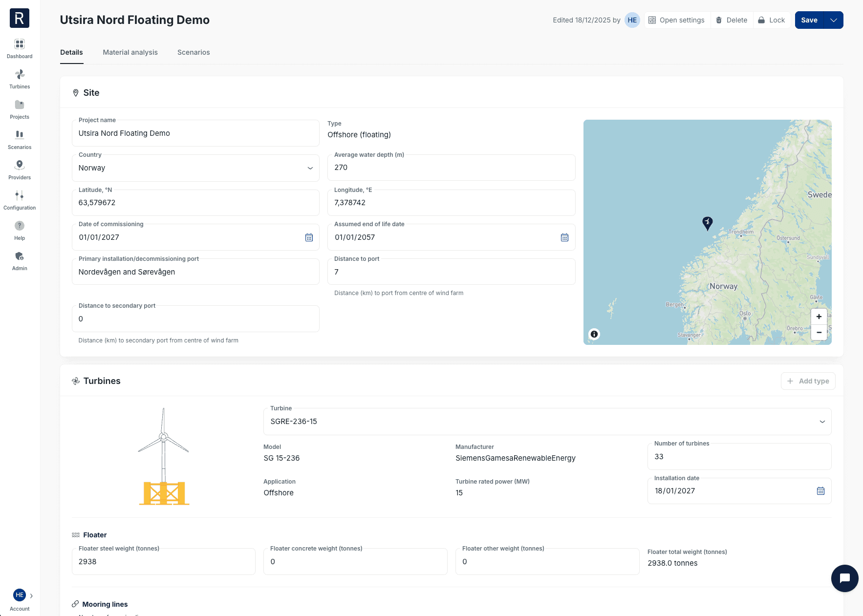Open the Configuration sidebar icon
Viewport: 863px width, 616px height.
[20, 196]
